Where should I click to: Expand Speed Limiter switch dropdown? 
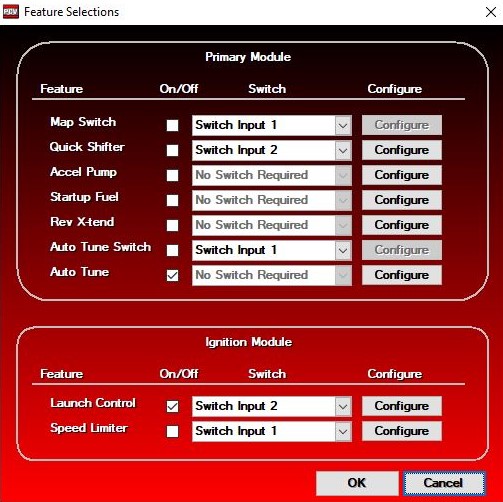(x=272, y=431)
